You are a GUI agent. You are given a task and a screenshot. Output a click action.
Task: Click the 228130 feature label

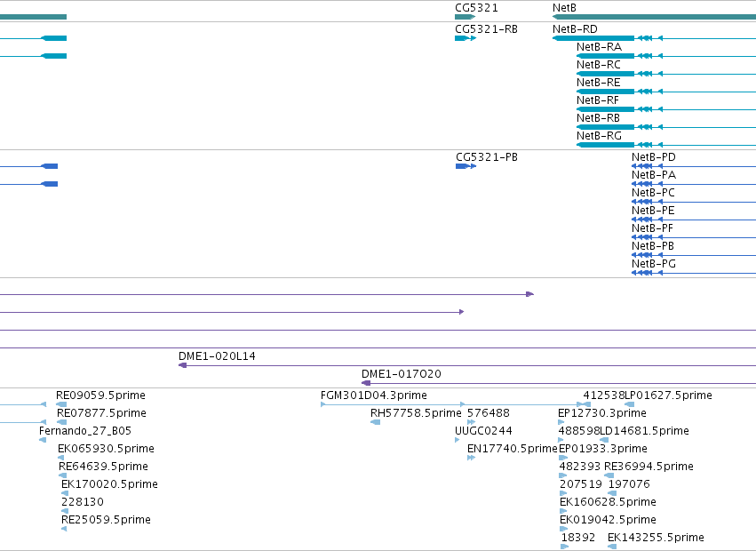pyautogui.click(x=83, y=502)
